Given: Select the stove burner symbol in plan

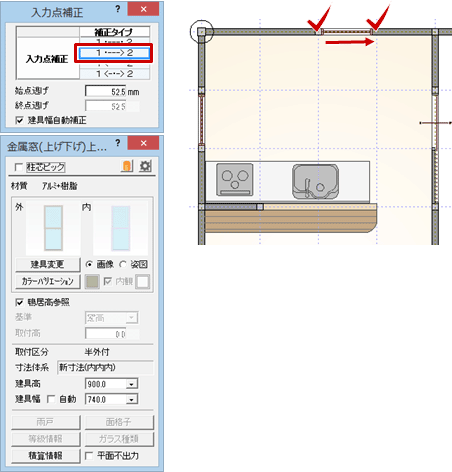Looking at the screenshot, I should [x=235, y=179].
